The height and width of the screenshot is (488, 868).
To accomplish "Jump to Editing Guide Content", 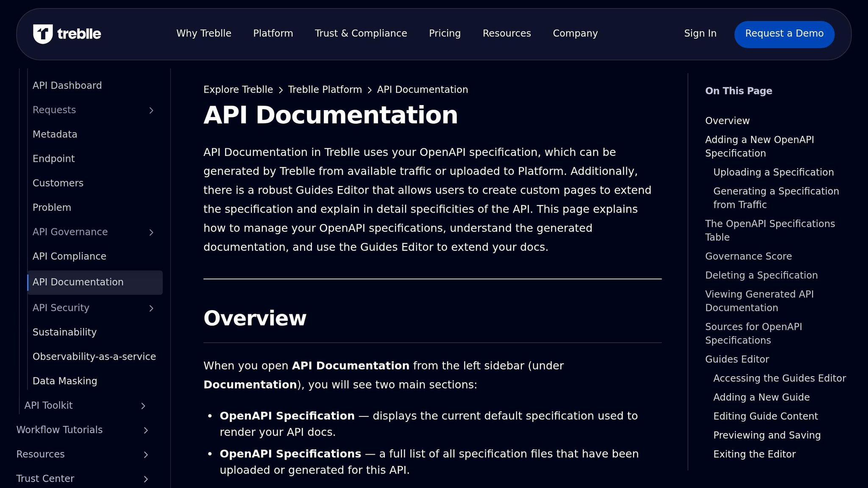I will [765, 417].
